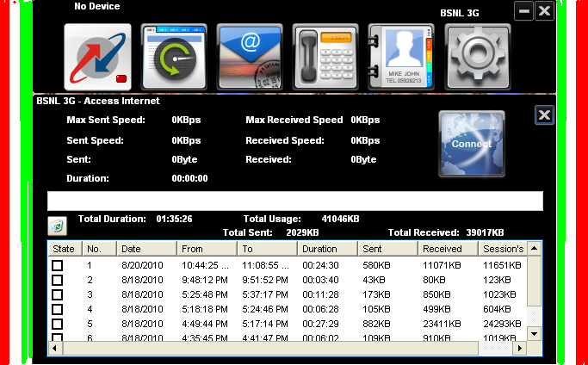Sort by the Received column header
The height and width of the screenshot is (365, 588).
449,249
